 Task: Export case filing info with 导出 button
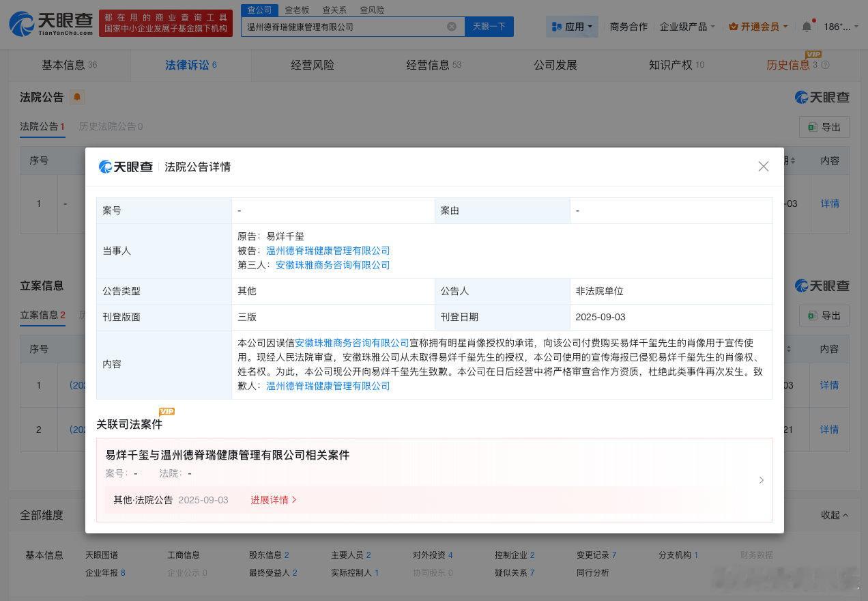point(824,316)
